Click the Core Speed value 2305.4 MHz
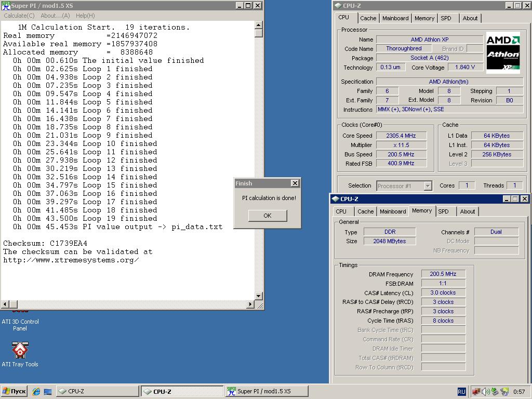Screen dimensions: 532x399 [401, 136]
